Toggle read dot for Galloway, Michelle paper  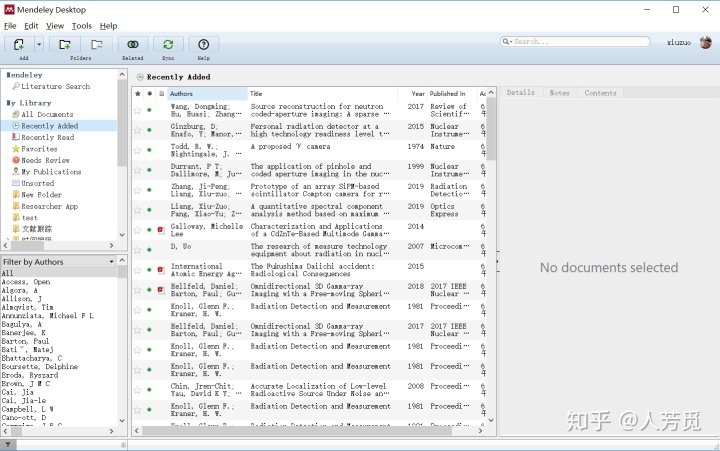pyautogui.click(x=149, y=230)
